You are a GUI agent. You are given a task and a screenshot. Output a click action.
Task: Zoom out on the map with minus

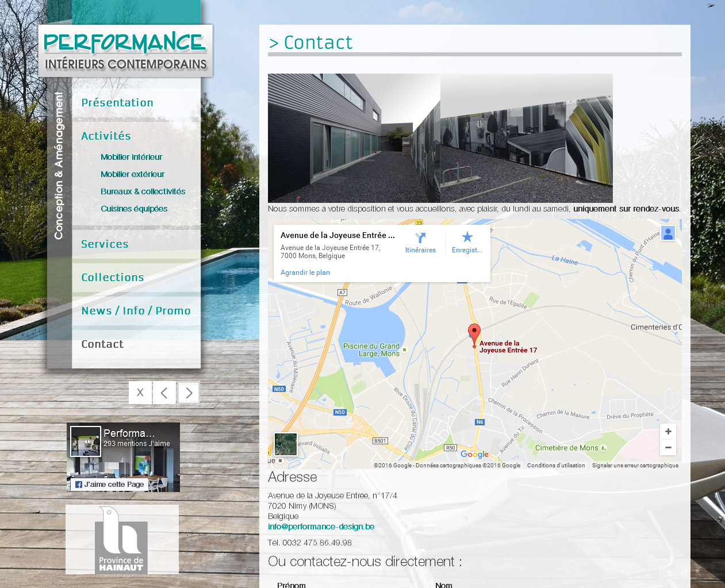(x=668, y=447)
